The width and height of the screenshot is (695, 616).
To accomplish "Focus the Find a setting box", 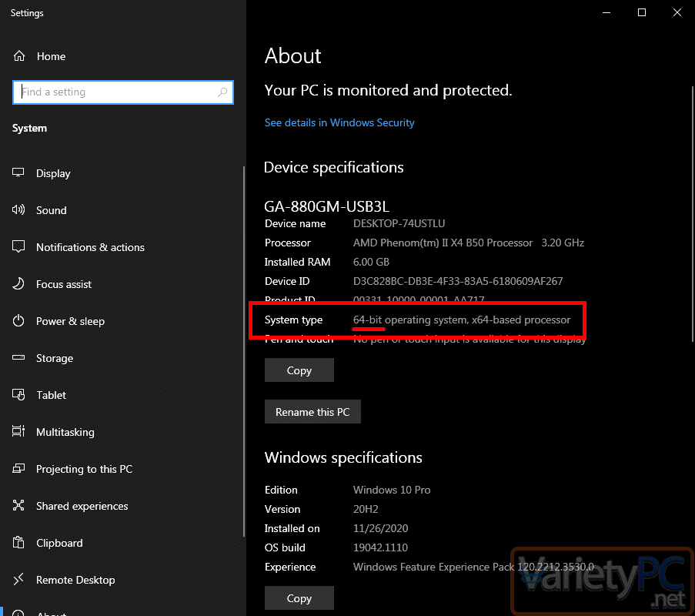I will pyautogui.click(x=123, y=92).
